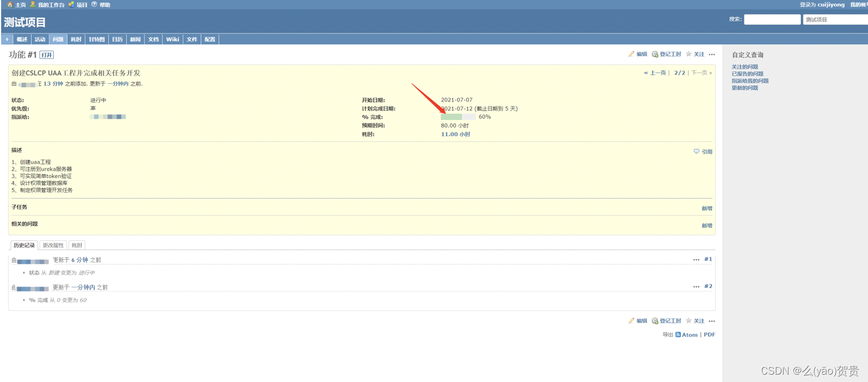Switch to the 日历 tab
The width and height of the screenshot is (868, 382).
tap(117, 39)
